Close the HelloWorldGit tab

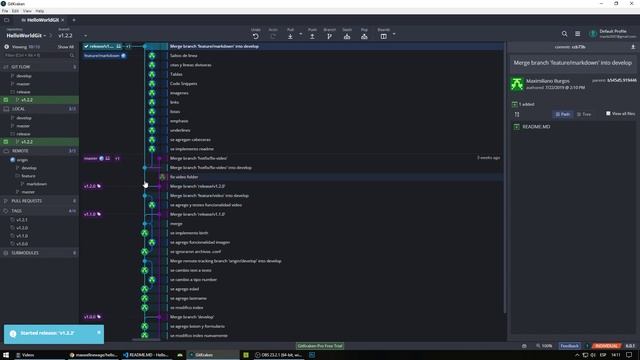(63, 20)
